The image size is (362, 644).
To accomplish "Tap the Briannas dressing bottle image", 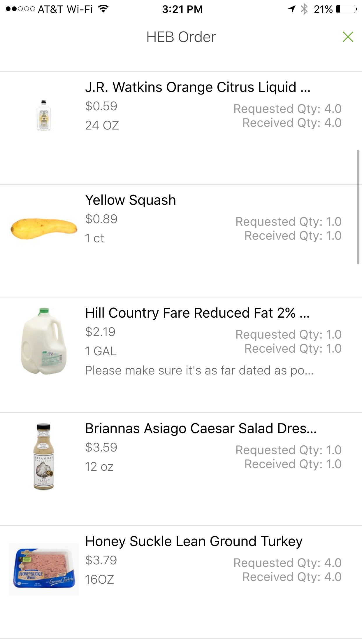I will (44, 456).
